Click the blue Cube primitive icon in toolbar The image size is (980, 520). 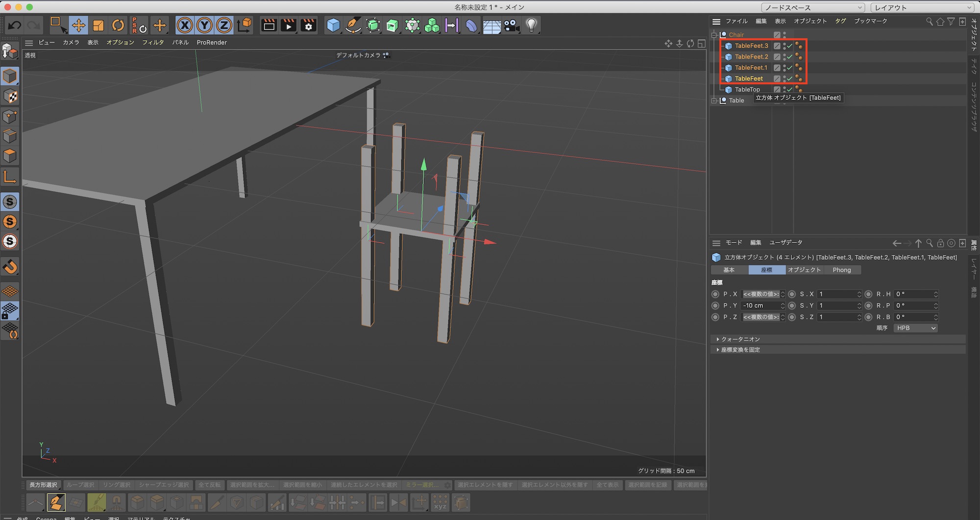click(x=333, y=25)
